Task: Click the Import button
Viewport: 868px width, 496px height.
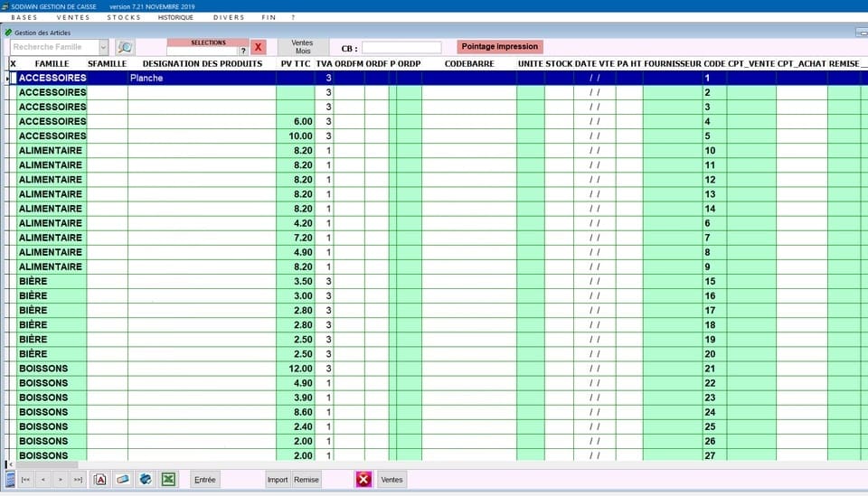Action: (278, 480)
